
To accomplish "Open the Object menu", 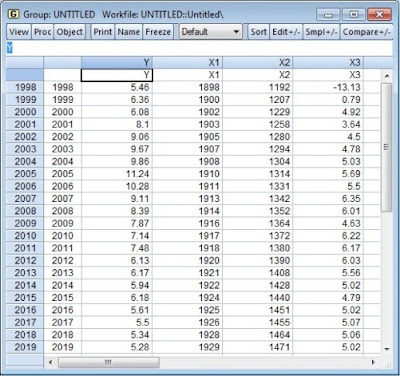I will (x=69, y=32).
